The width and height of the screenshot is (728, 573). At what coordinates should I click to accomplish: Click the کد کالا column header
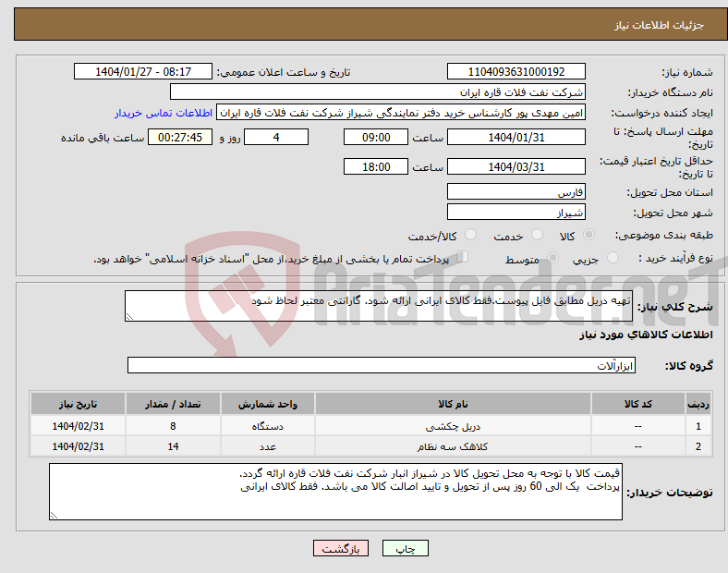tap(638, 404)
